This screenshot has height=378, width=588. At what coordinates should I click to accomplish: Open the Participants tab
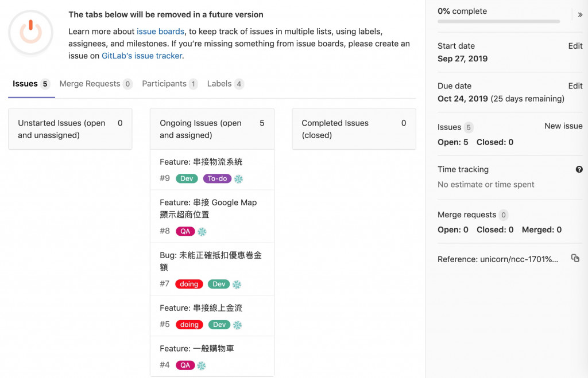pos(169,84)
